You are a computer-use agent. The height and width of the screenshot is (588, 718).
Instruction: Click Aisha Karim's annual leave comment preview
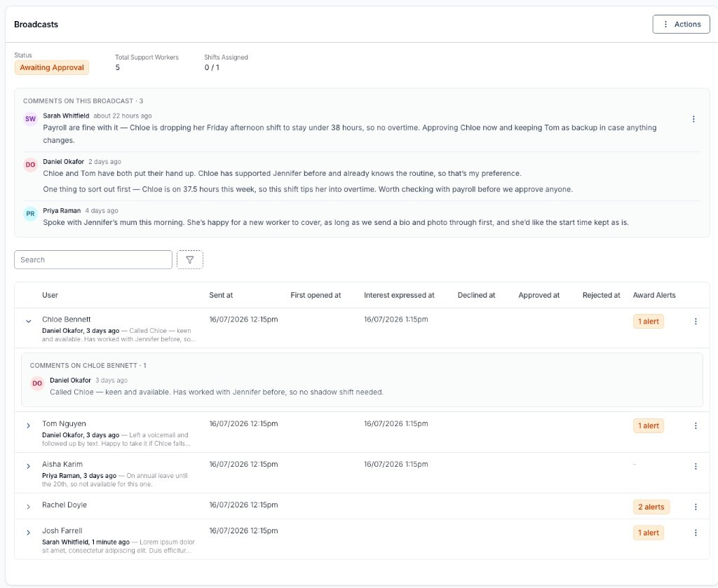point(116,479)
